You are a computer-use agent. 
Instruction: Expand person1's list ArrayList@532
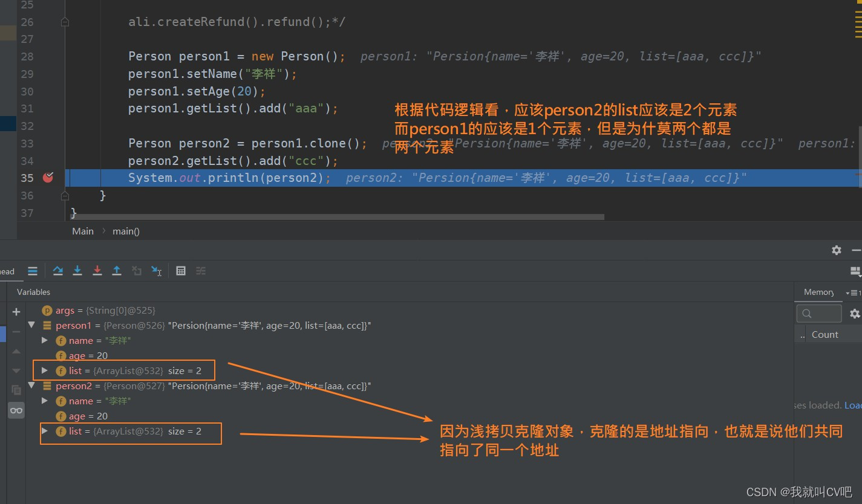pyautogui.click(x=45, y=370)
